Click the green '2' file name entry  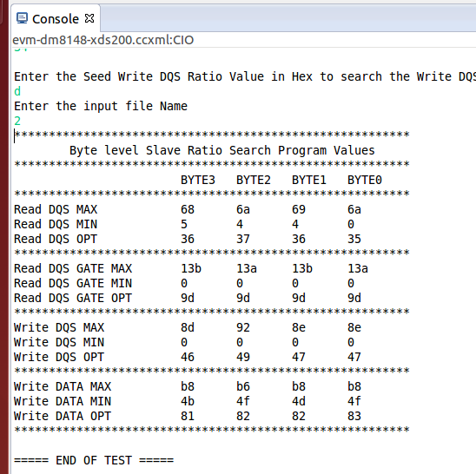(17, 121)
